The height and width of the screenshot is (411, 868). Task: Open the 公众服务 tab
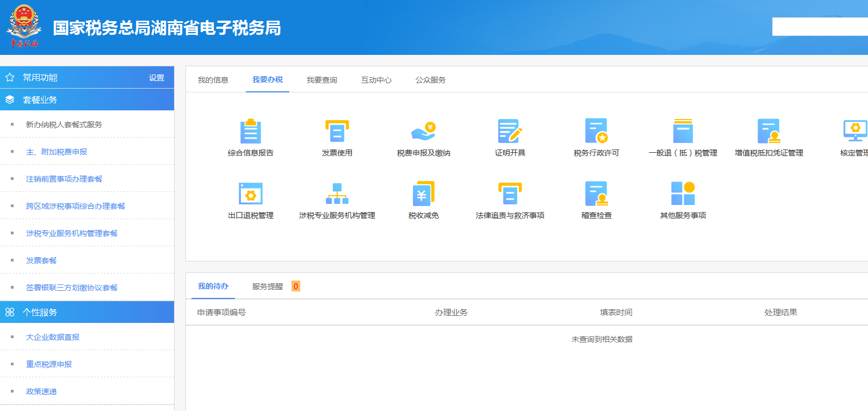[x=431, y=80]
